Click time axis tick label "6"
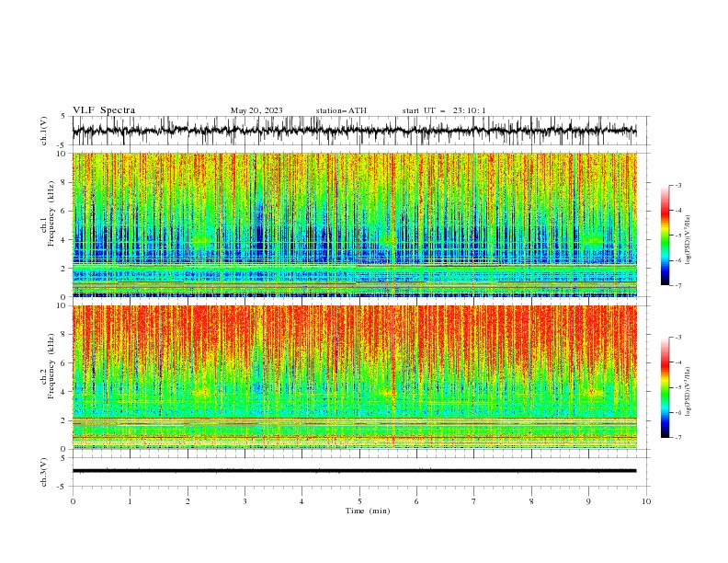Image resolution: width=728 pixels, height=563 pixels. click(x=416, y=501)
